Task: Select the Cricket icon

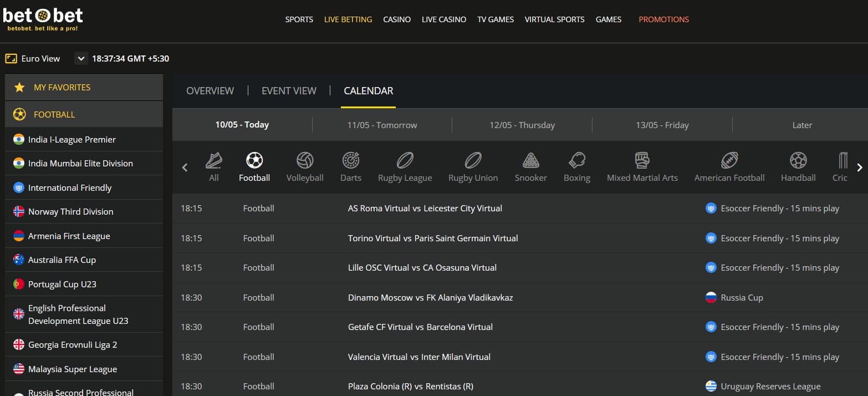Action: [843, 161]
